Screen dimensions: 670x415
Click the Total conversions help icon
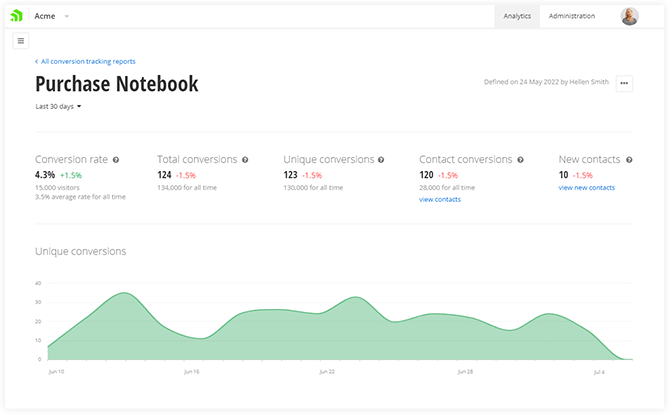(x=245, y=160)
